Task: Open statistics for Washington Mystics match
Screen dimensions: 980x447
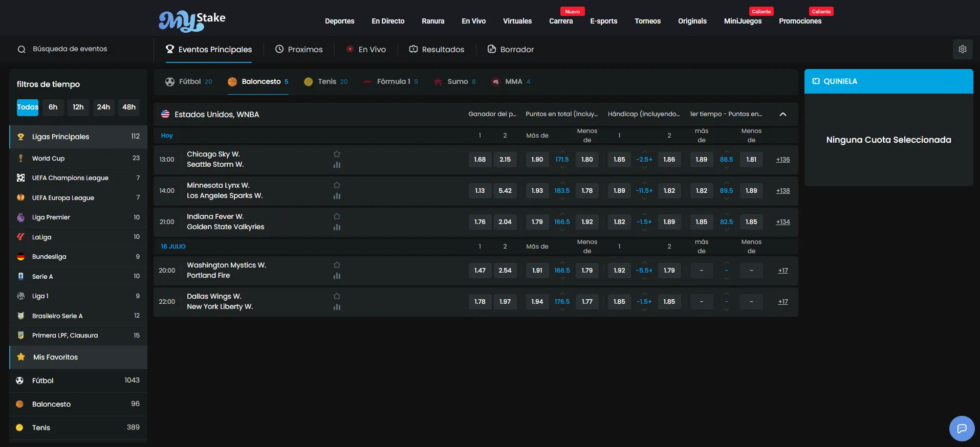Action: tap(337, 276)
